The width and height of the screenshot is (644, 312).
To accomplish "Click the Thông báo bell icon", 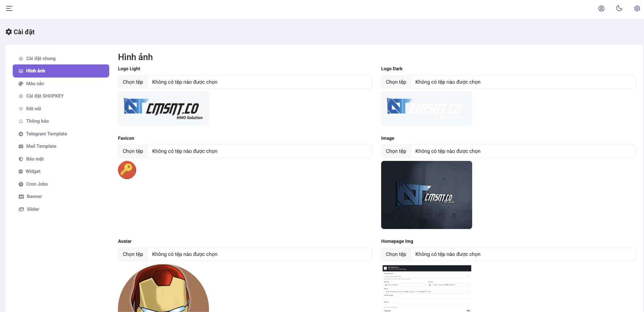I will (21, 121).
